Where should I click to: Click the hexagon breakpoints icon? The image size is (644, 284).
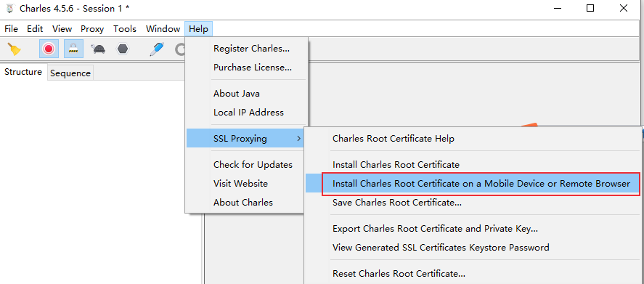tap(123, 49)
